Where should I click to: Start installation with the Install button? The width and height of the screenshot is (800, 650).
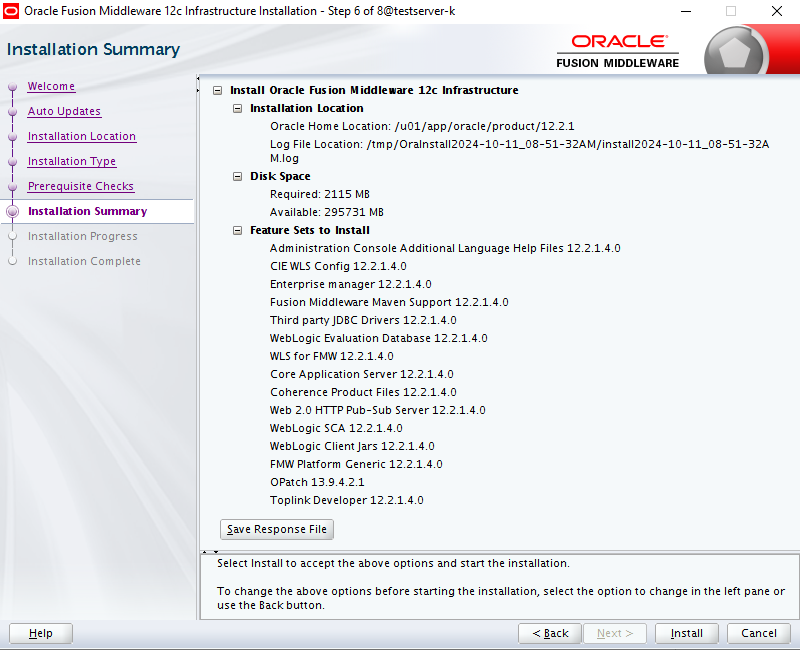(687, 633)
